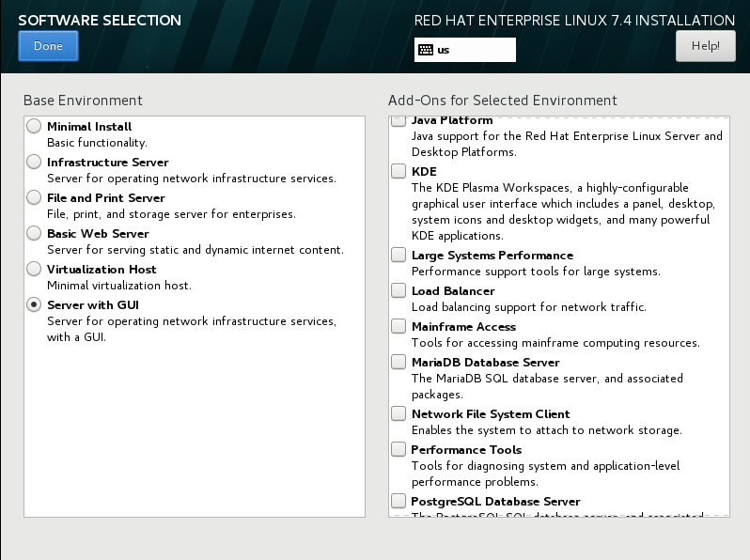Click the MariaDB Database Server title

click(486, 363)
